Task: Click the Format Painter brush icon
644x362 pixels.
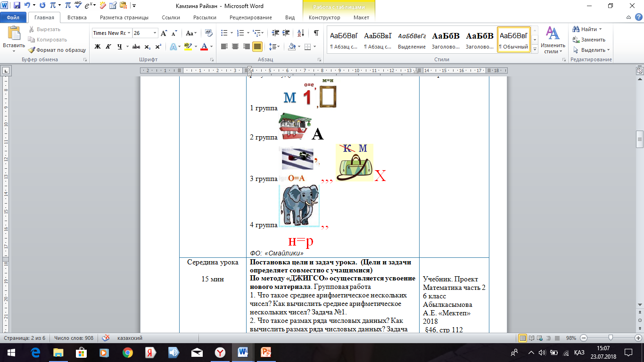Action: pyautogui.click(x=32, y=50)
